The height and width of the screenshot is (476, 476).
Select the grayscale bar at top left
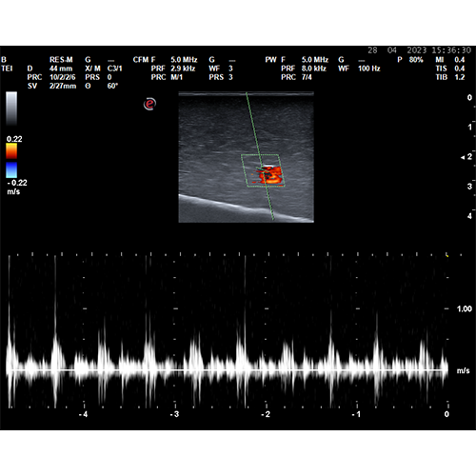pos(11,109)
